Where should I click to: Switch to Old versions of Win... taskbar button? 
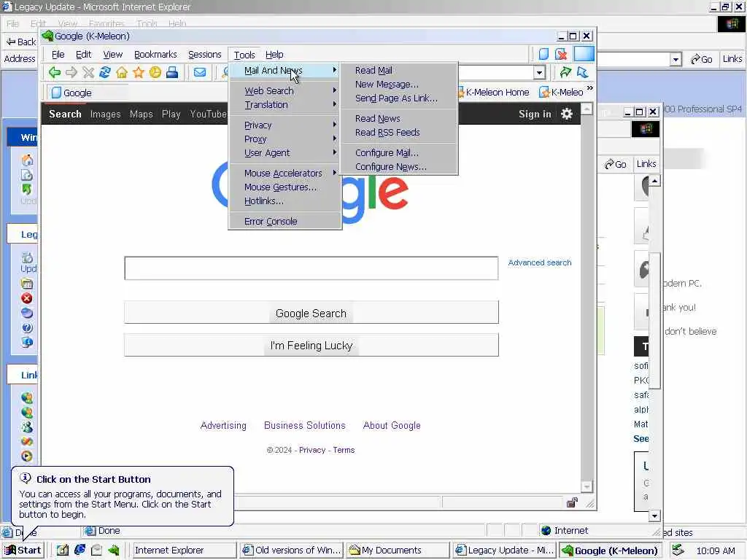[292, 550]
